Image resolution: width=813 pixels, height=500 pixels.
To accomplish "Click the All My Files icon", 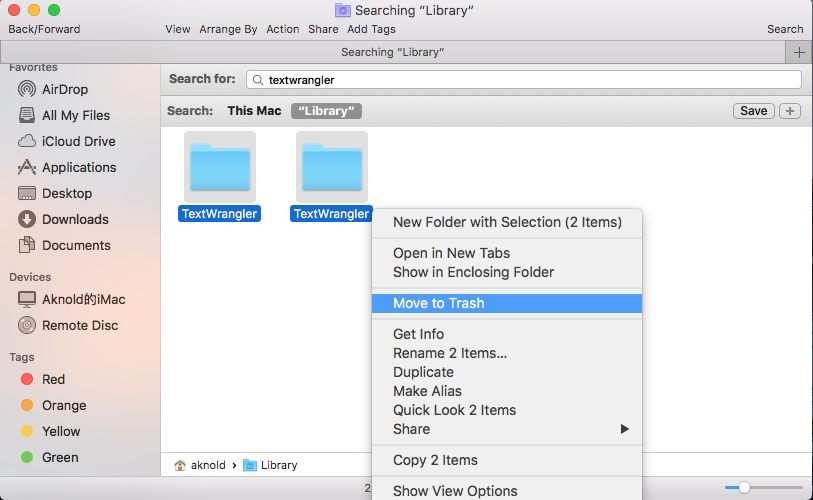I will click(27, 115).
